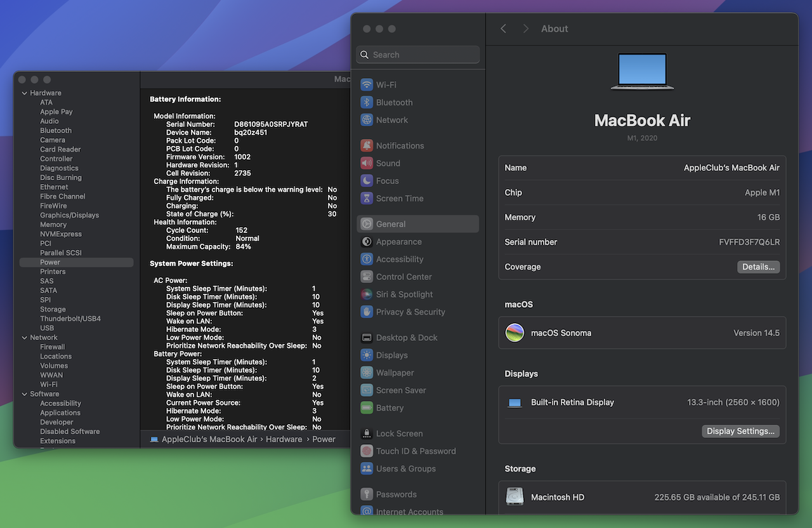Viewport: 812px width, 528px height.
Task: Open the Control Center icon
Action: [367, 277]
